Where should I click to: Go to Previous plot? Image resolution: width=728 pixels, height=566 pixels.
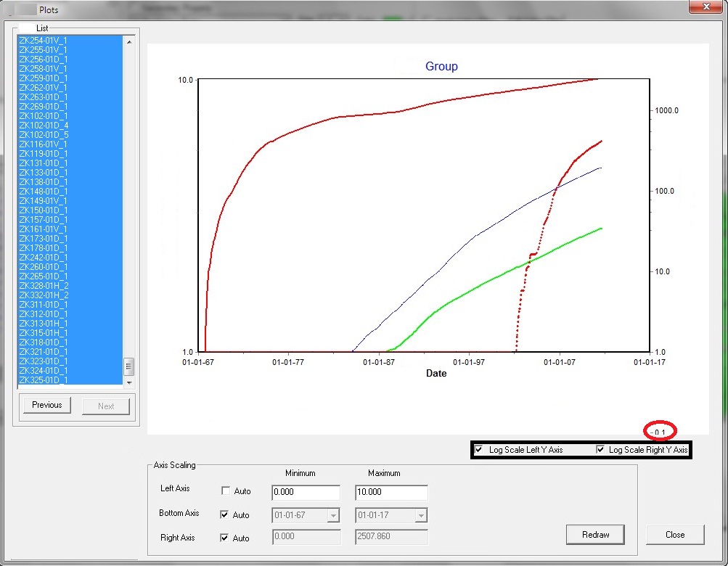click(x=47, y=405)
